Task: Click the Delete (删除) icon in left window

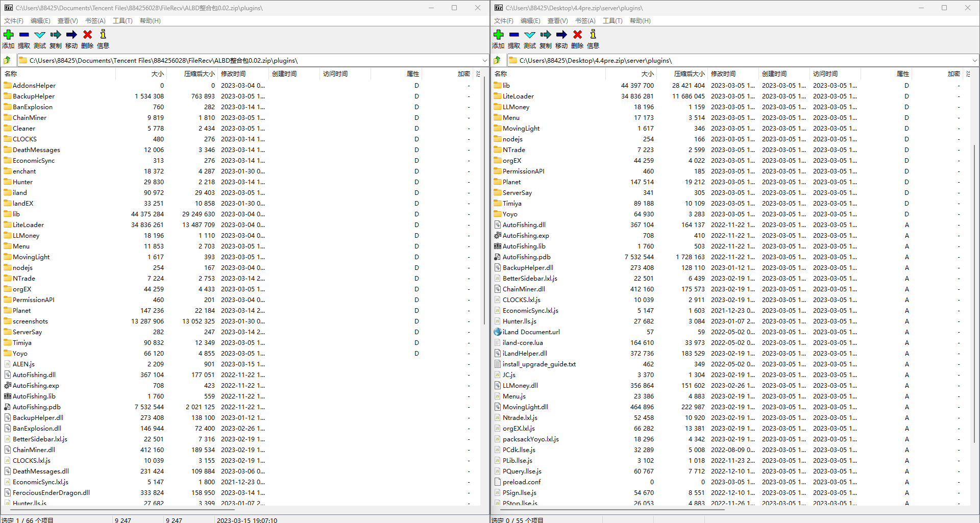Action: click(87, 35)
